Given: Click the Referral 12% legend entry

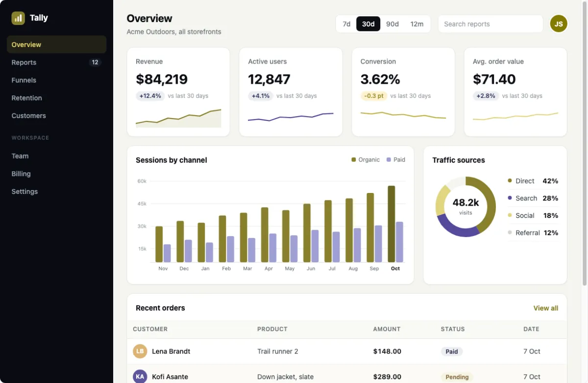Looking at the screenshot, I should coord(533,233).
